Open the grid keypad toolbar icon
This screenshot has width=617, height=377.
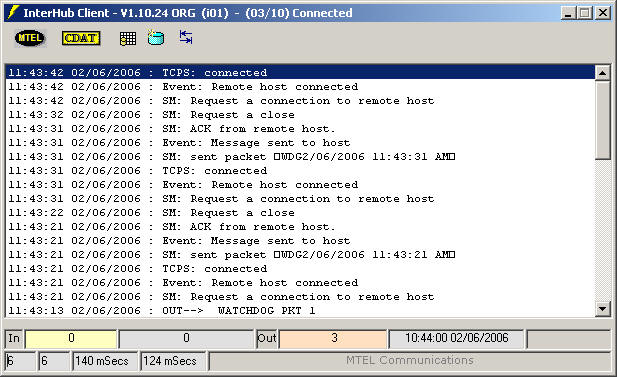[x=128, y=39]
